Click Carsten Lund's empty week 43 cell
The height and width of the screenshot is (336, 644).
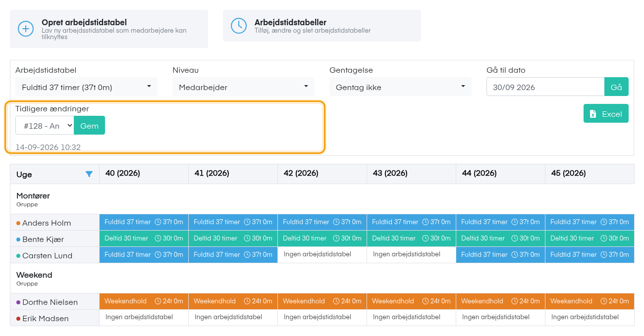(412, 255)
